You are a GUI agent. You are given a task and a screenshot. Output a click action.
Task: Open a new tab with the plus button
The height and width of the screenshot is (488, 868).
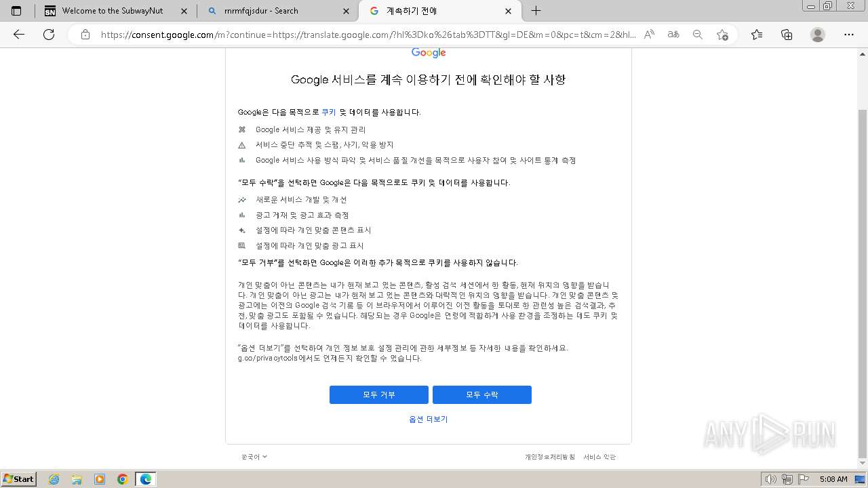coord(536,11)
